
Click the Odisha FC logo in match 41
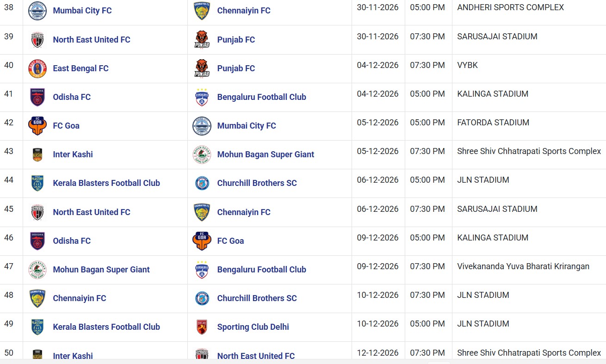[x=37, y=97]
